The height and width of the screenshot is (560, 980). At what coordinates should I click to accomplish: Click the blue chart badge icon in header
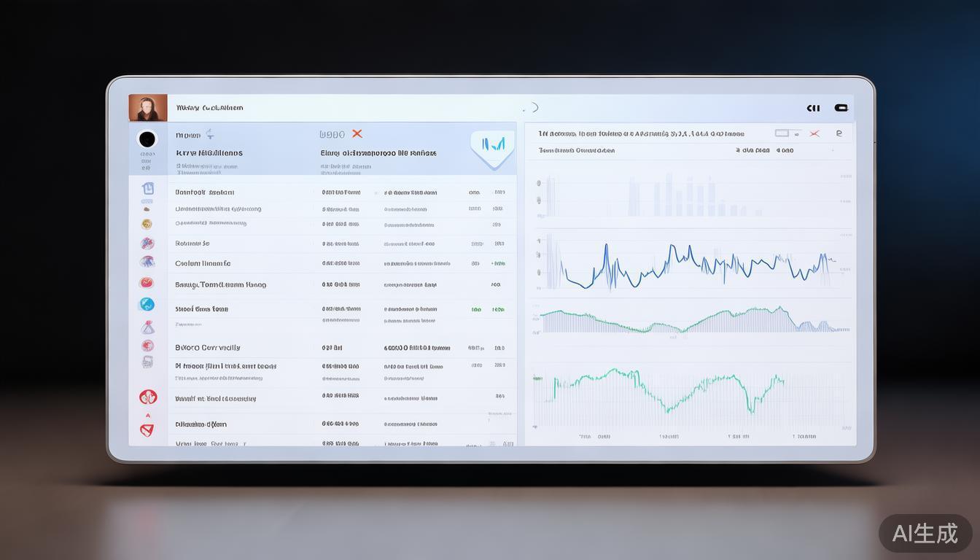(494, 145)
